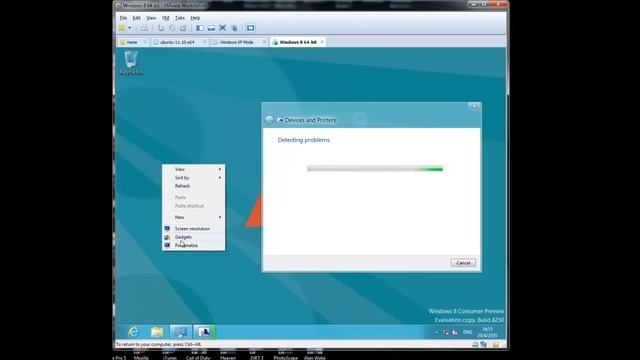Click the manage snapshots toolbar icon
The width and height of the screenshot is (640, 360).
pos(183,28)
